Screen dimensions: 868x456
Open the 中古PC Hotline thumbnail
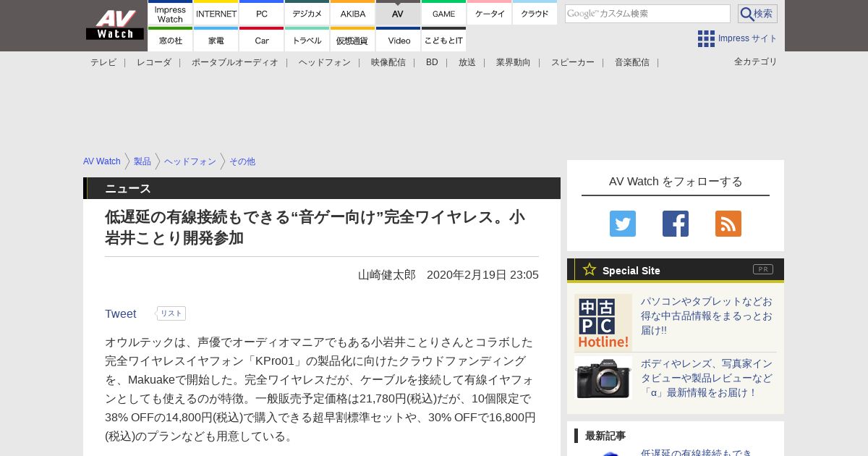[x=603, y=323]
